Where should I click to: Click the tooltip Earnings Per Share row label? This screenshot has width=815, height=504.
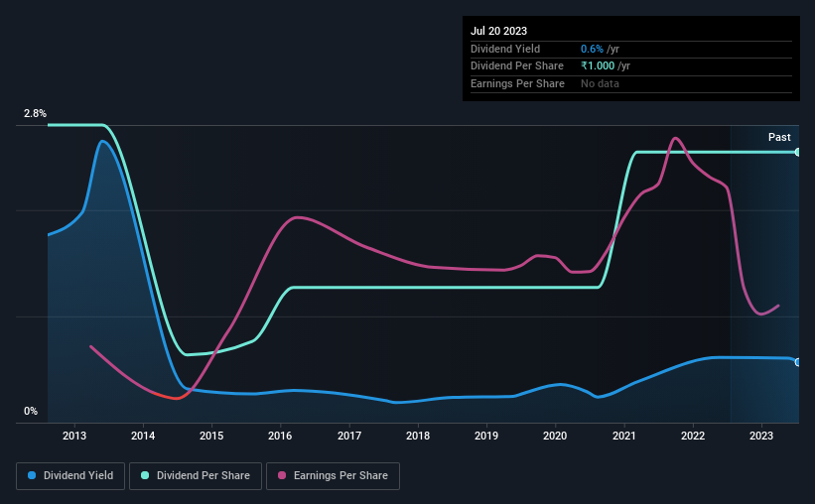(518, 83)
